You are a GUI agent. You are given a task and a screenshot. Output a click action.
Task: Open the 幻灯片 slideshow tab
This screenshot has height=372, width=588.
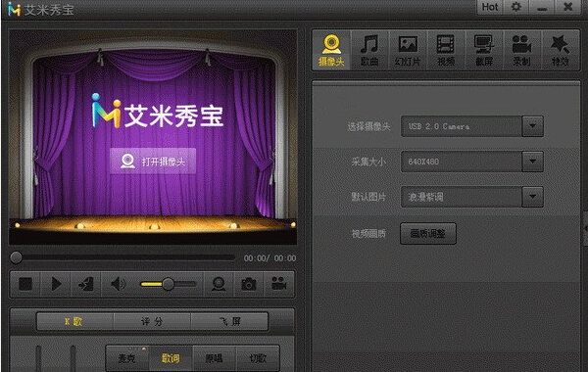pos(408,50)
